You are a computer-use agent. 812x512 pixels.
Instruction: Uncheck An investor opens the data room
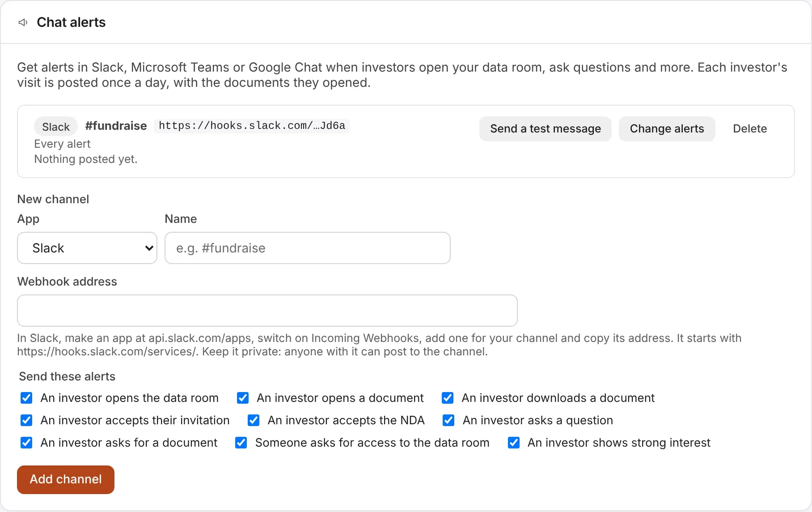click(26, 398)
